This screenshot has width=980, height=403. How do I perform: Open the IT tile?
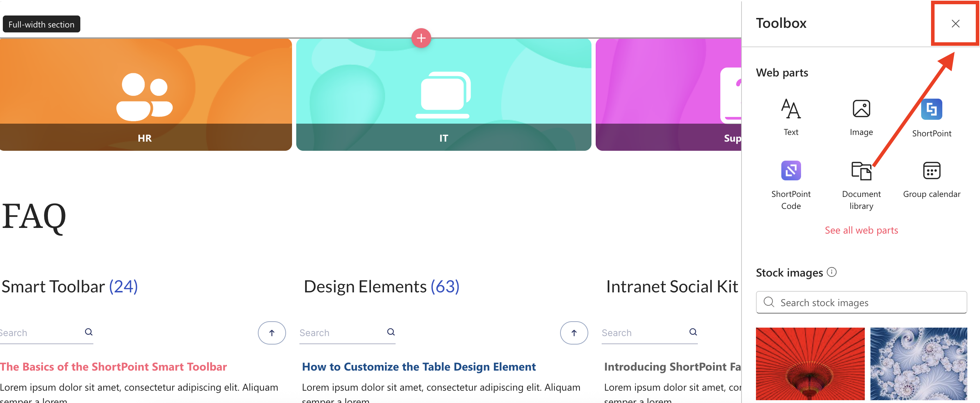click(443, 95)
